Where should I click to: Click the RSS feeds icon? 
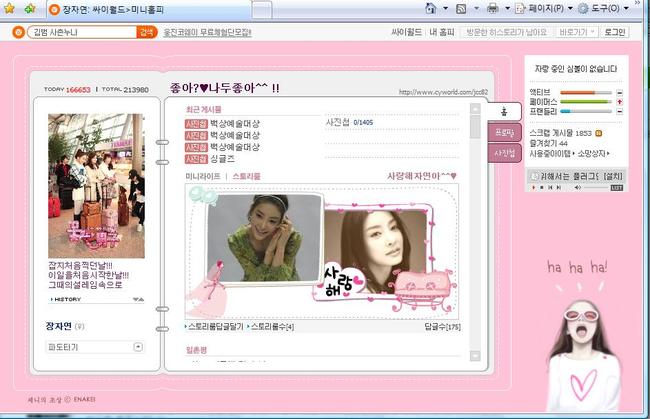[462, 8]
